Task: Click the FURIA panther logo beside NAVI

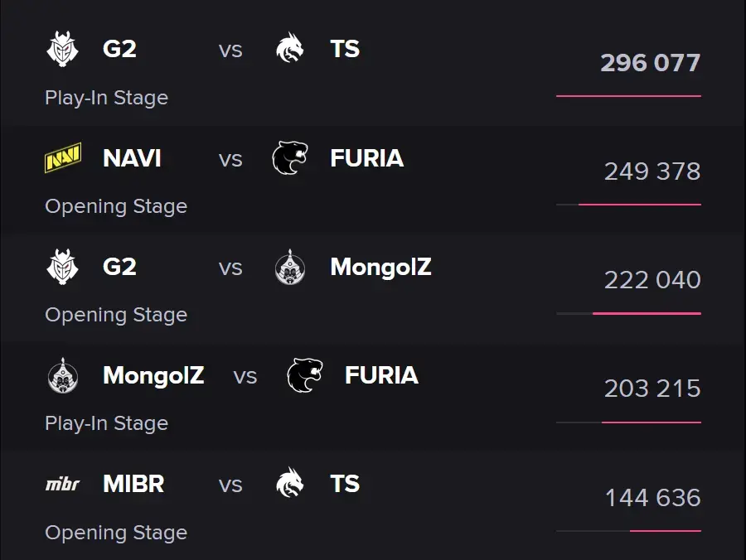Action: (x=290, y=157)
